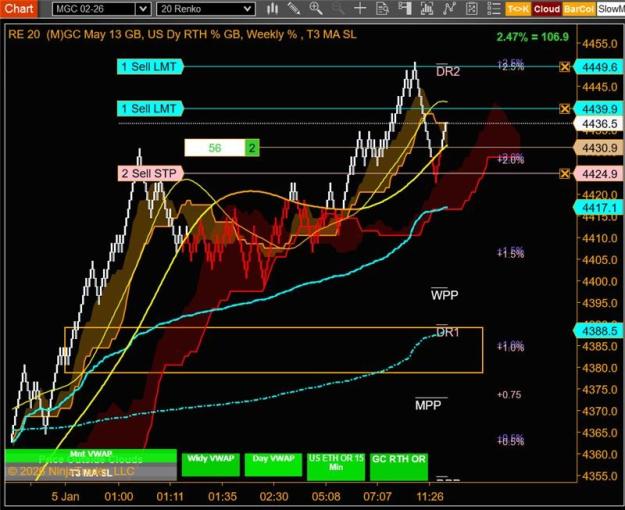Open the data series icon
This screenshot has height=510, width=625.
coord(427,9)
